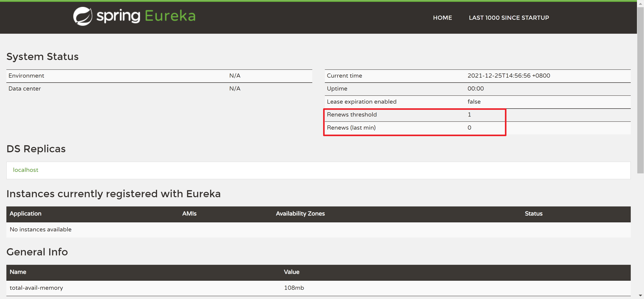Open the localhost replica link

pyautogui.click(x=25, y=170)
